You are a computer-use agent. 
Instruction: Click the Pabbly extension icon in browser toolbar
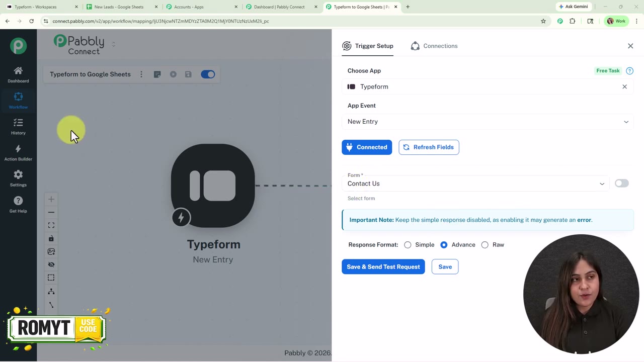tap(560, 21)
